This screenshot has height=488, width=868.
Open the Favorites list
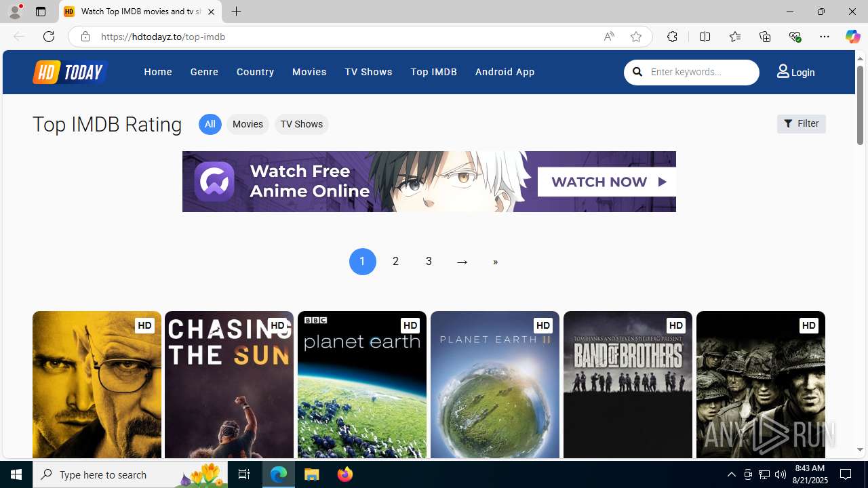point(734,37)
